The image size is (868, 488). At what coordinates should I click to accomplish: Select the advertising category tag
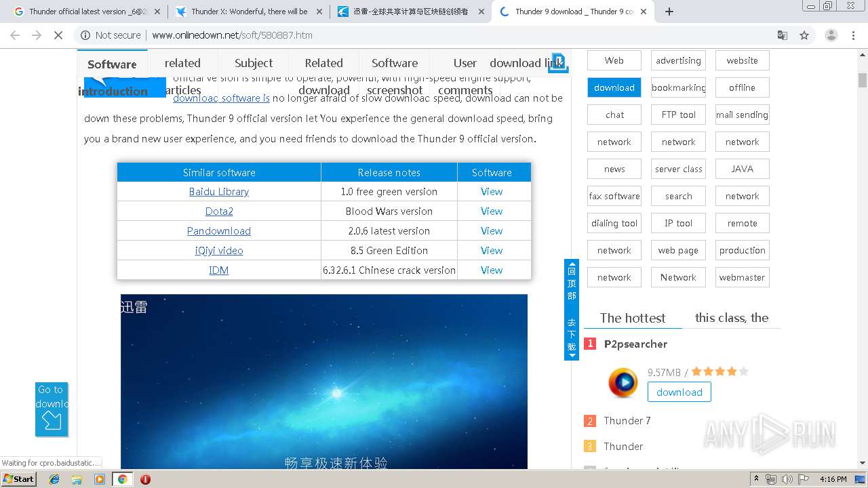point(678,60)
